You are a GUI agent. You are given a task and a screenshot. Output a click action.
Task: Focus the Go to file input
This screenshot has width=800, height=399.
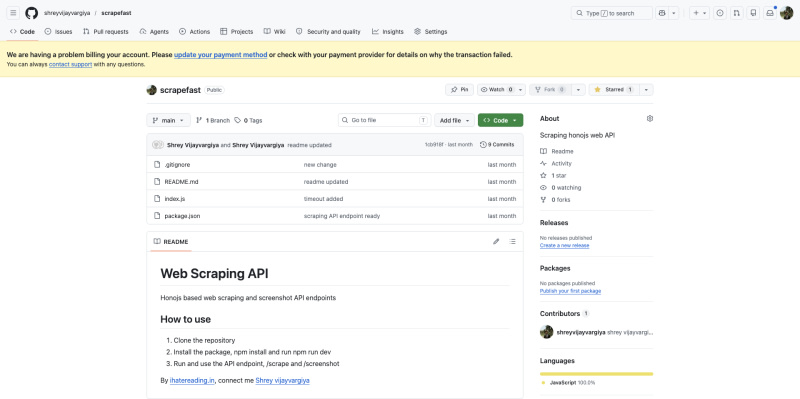click(x=385, y=120)
